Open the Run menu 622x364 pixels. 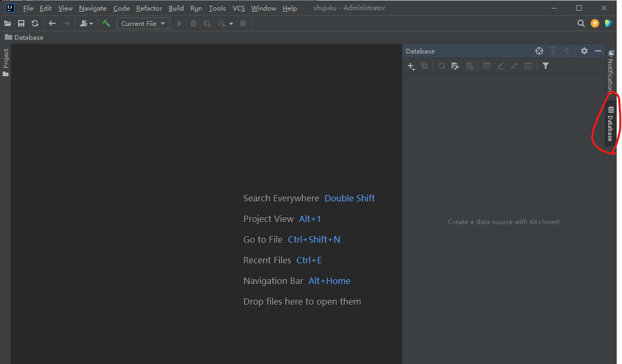point(196,8)
